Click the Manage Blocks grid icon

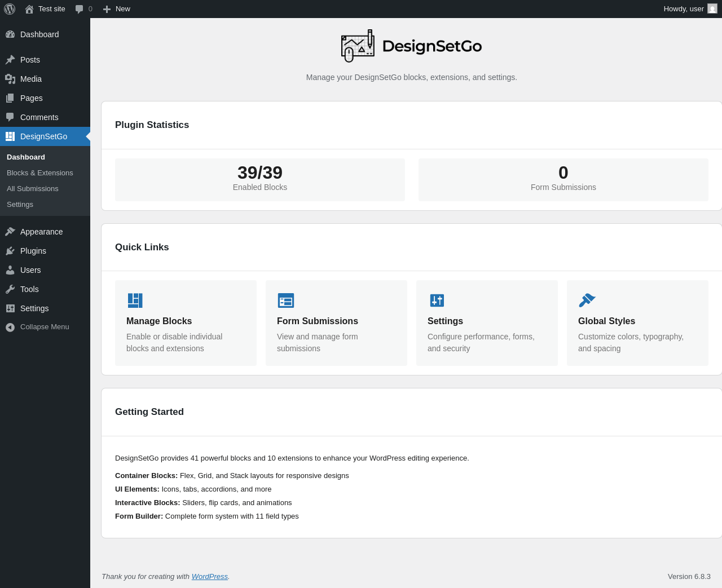click(x=135, y=300)
